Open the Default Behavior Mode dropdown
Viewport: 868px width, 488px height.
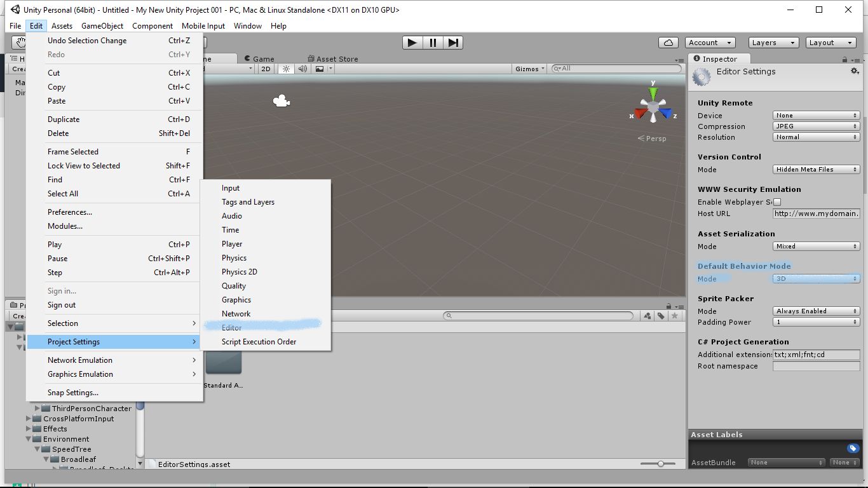pyautogui.click(x=816, y=278)
